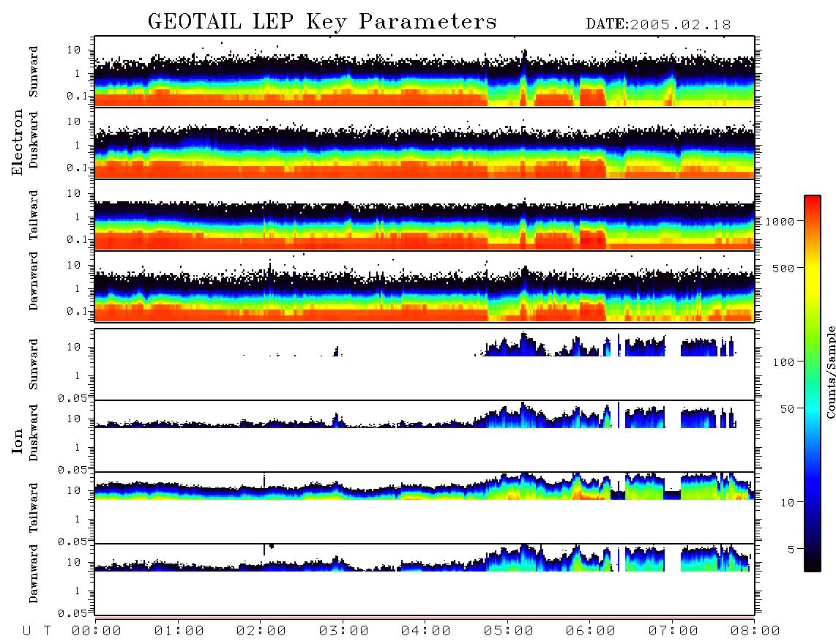836x644 pixels.
Task: Click the title "GEOTAIL LEP Key Parameters"
Action: 322,22
